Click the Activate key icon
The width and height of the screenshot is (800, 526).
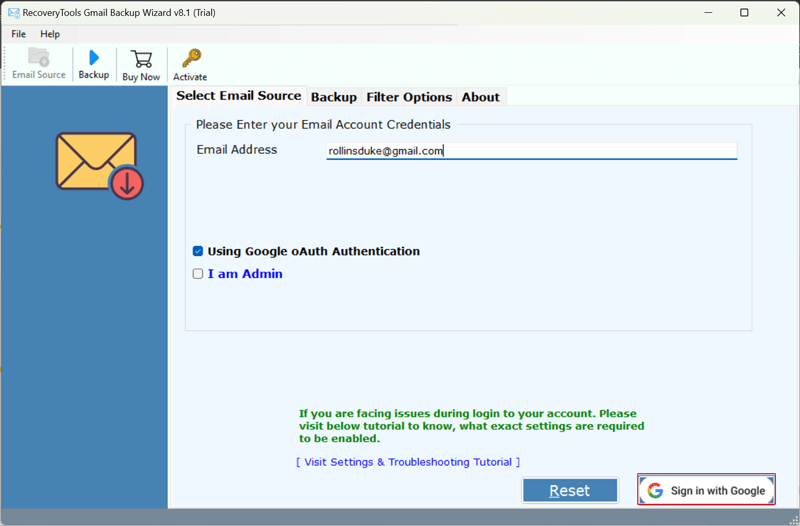pos(190,65)
